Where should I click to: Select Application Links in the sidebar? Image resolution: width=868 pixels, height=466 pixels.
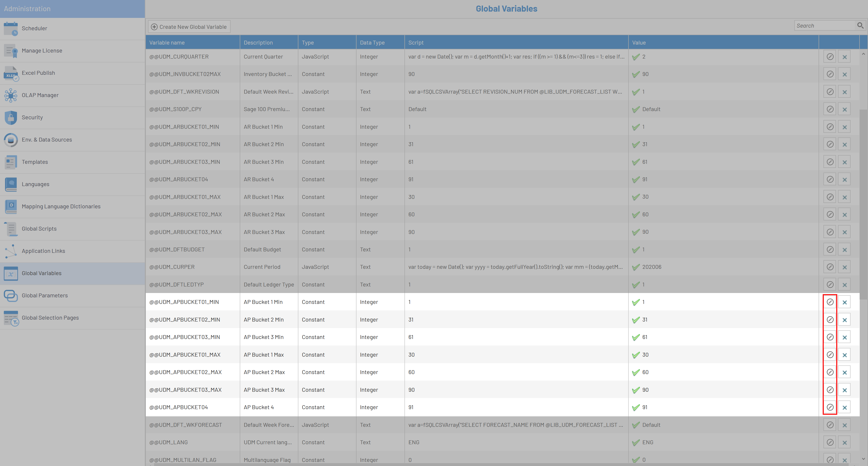72,251
